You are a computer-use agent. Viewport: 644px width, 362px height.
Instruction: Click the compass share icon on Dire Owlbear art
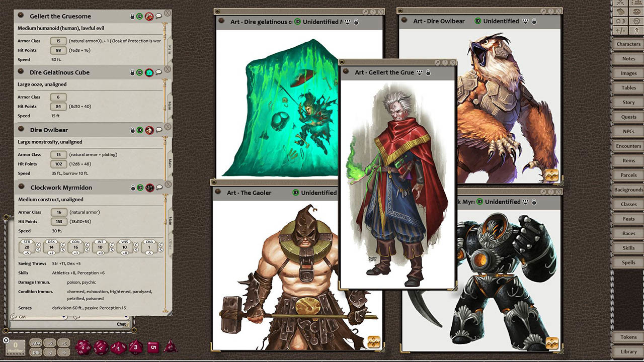coord(551,173)
